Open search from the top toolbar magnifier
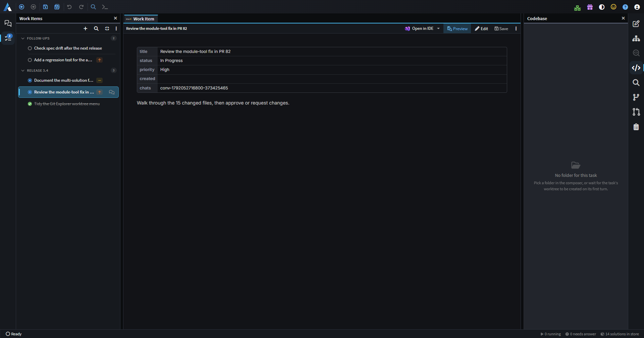Image resolution: width=644 pixels, height=338 pixels. click(93, 7)
